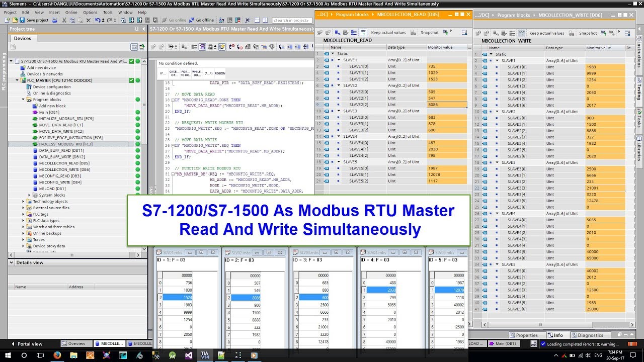
Task: Click monitor value 8086 of SLAVE2[2]
Action: click(x=447, y=105)
